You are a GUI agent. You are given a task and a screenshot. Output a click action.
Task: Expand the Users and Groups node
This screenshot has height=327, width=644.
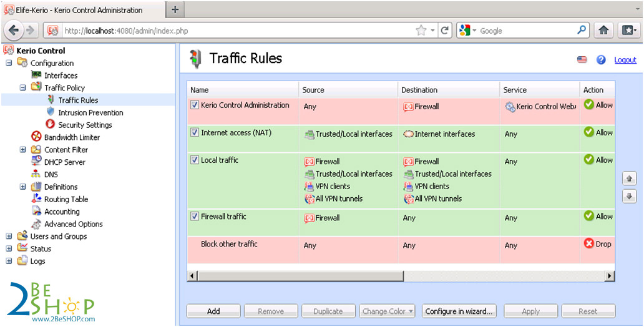(9, 237)
